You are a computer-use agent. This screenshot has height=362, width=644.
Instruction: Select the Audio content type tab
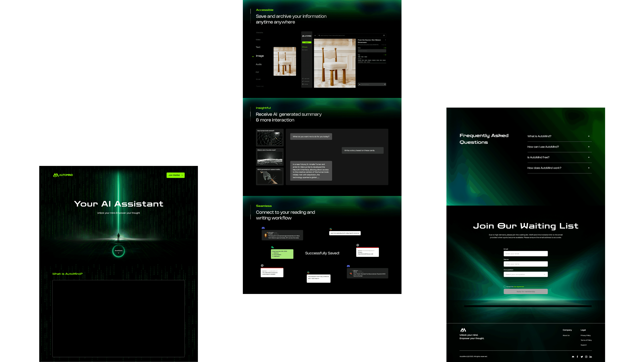tap(258, 65)
